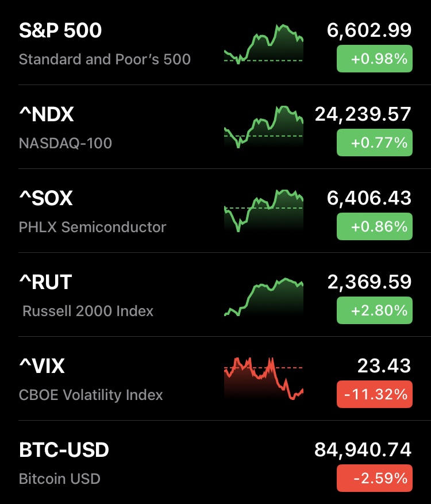Open the ^NDX mini chart
431x504 pixels.
pyautogui.click(x=264, y=127)
